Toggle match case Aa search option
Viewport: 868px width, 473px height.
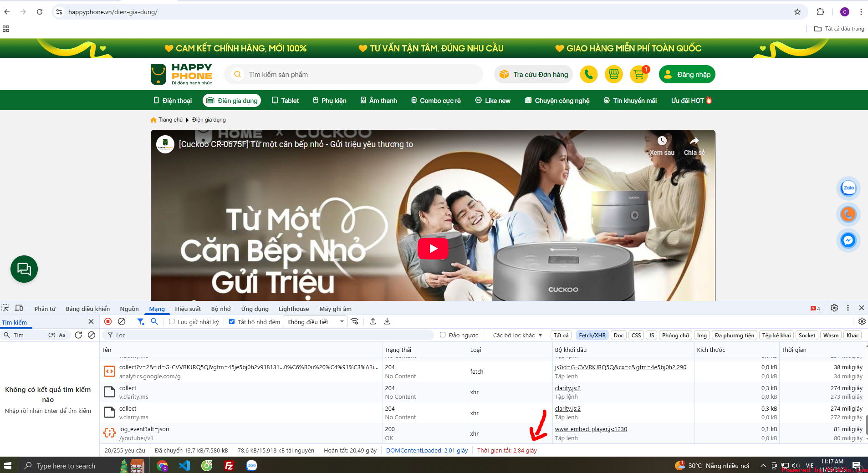(x=62, y=335)
